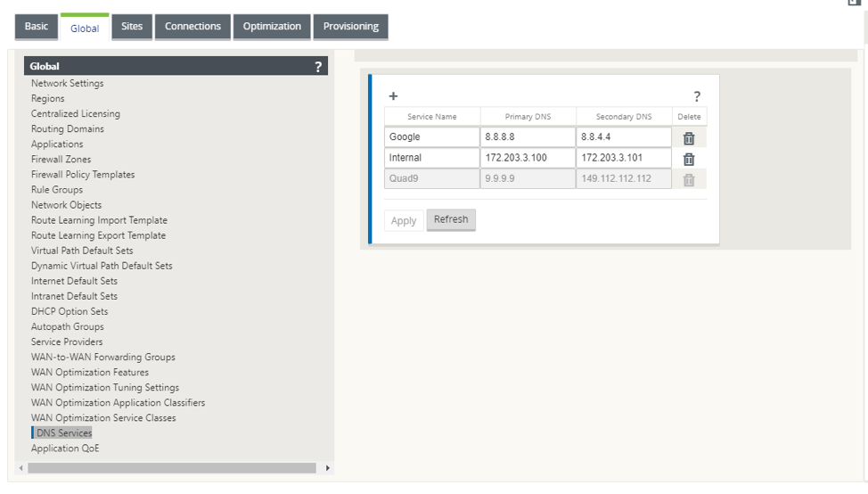Image resolution: width=868 pixels, height=494 pixels.
Task: Open the Optimization tab
Action: 272,27
